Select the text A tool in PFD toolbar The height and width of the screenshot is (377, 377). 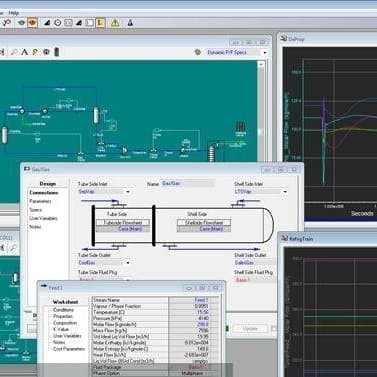[x=24, y=52]
